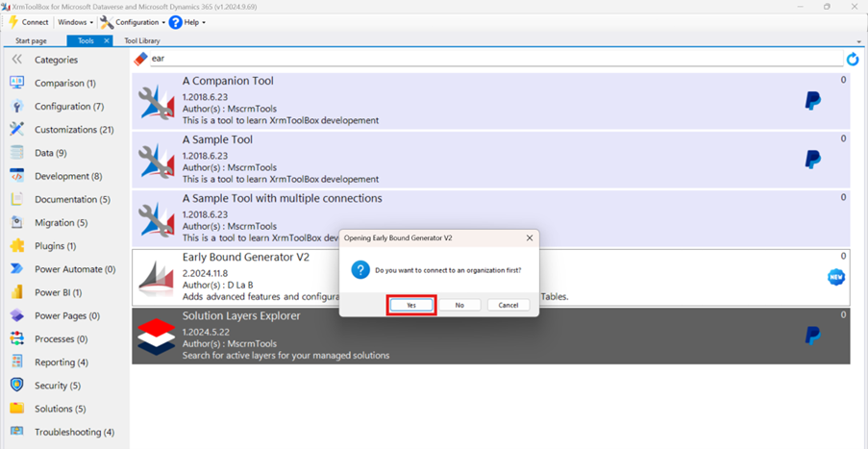Open the Help dropdown menu

coord(187,22)
